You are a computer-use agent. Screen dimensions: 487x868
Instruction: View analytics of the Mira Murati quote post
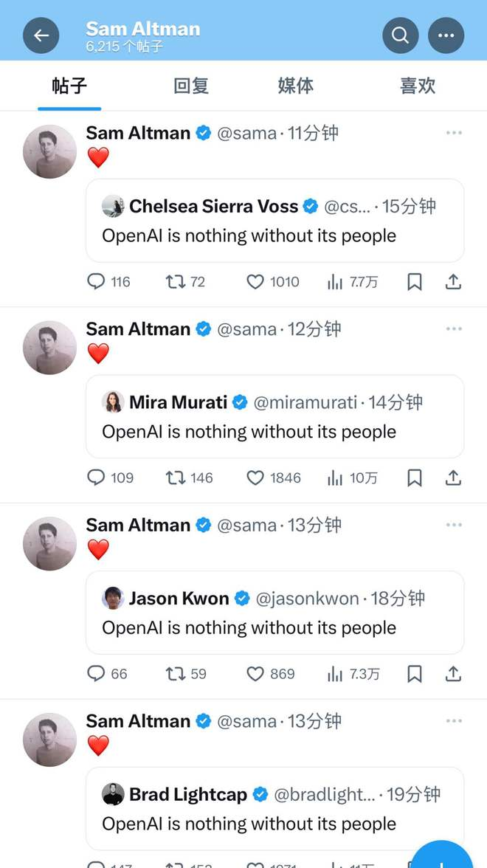point(336,478)
